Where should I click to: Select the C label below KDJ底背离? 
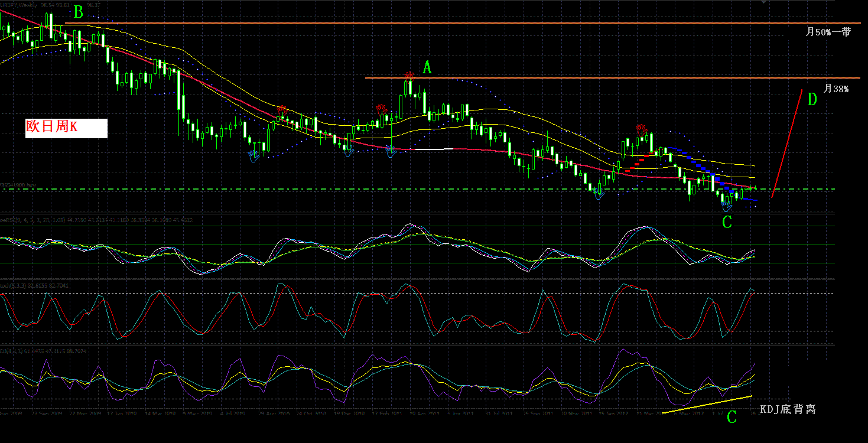pos(732,417)
